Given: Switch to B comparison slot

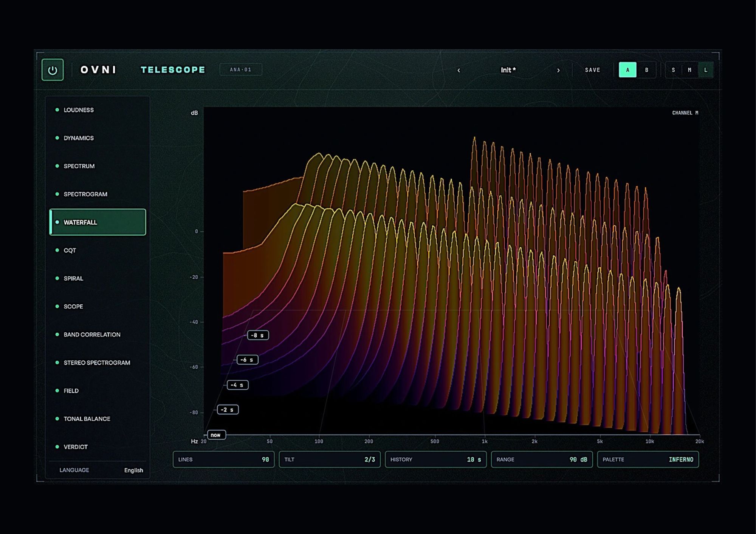Looking at the screenshot, I should (647, 70).
